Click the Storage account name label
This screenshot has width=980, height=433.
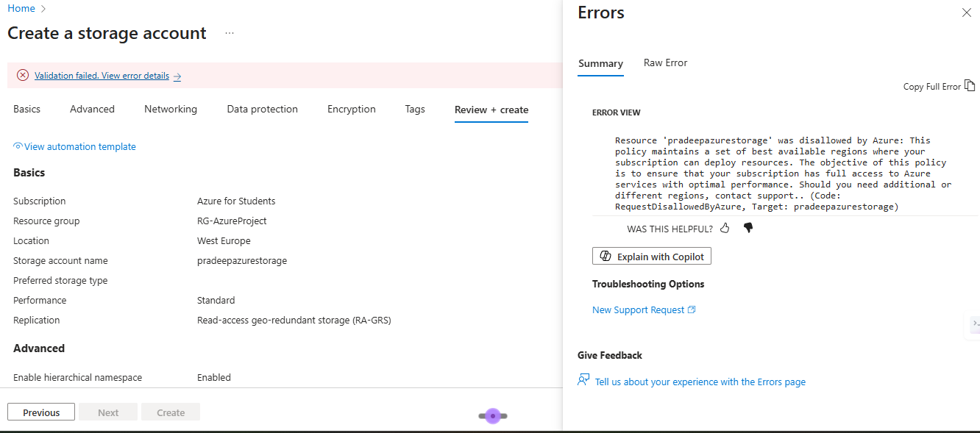60,260
